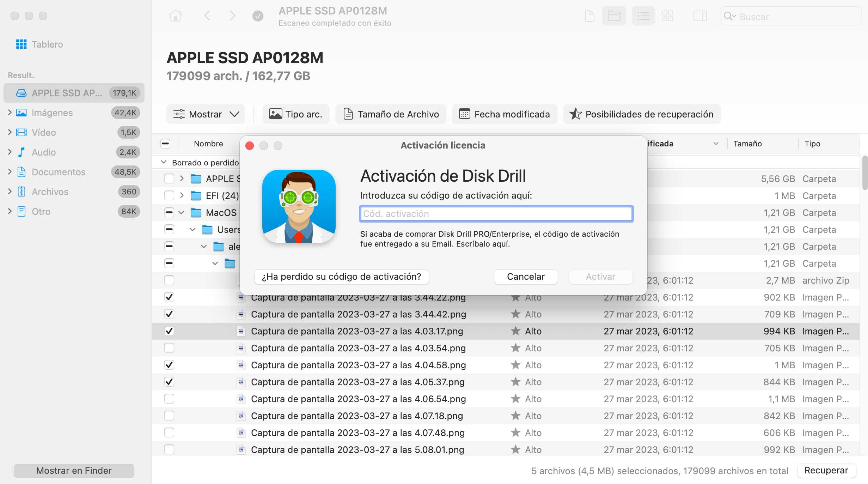This screenshot has width=868, height=484.
Task: Click the scan completed checkmark icon
Action: click(258, 16)
